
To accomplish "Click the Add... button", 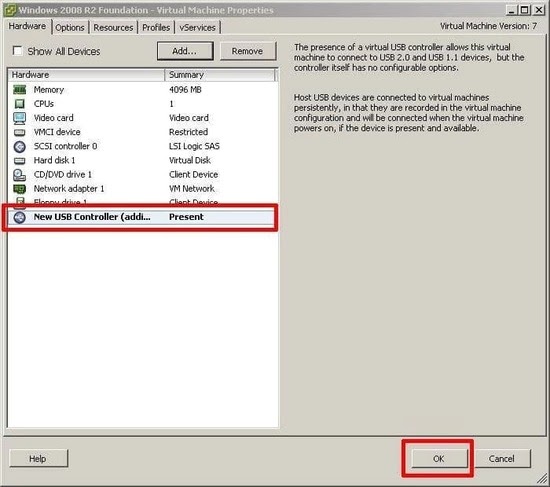I will (x=185, y=51).
